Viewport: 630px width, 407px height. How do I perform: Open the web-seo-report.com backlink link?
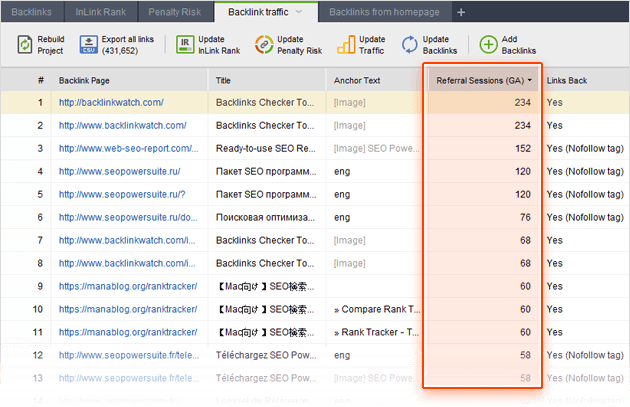pos(128,148)
